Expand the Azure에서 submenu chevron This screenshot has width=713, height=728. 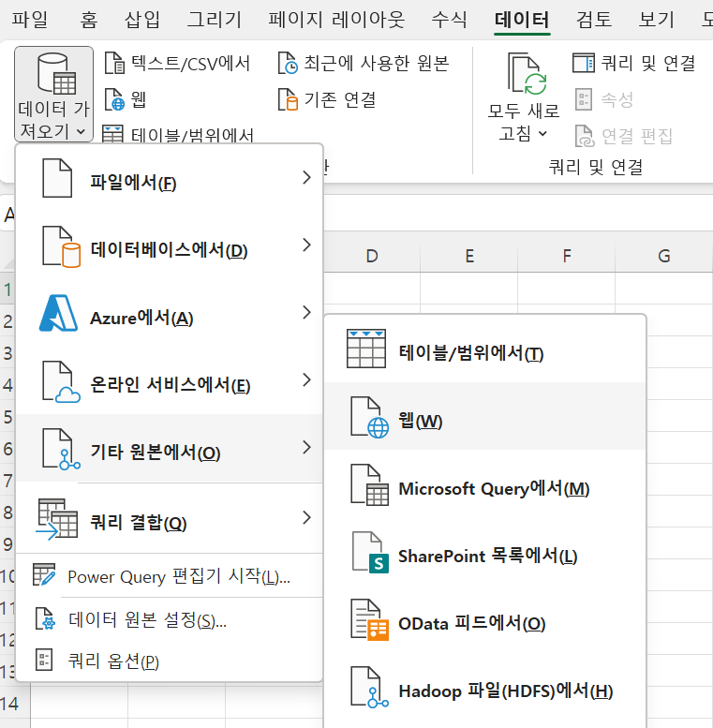(x=306, y=312)
